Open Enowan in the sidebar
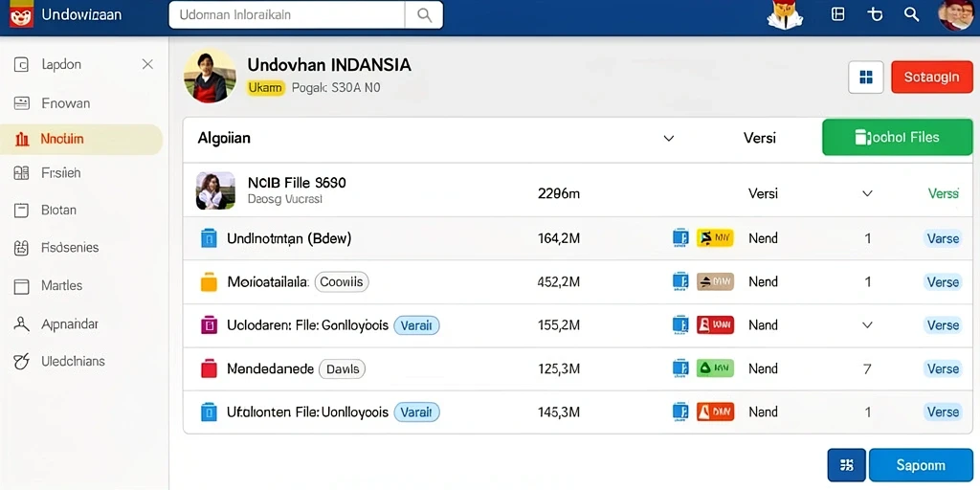Viewport: 980px width, 490px height. coord(66,103)
